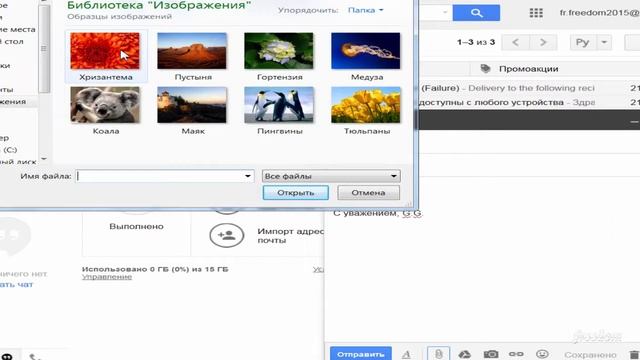Click the sidebar scroll down arrow

[44, 158]
